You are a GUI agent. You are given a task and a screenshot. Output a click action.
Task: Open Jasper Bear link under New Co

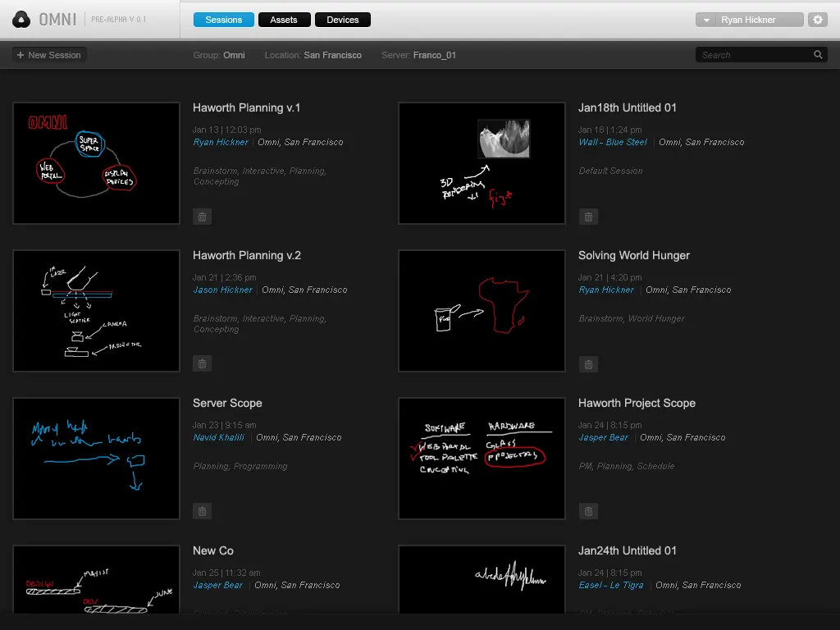(x=218, y=585)
